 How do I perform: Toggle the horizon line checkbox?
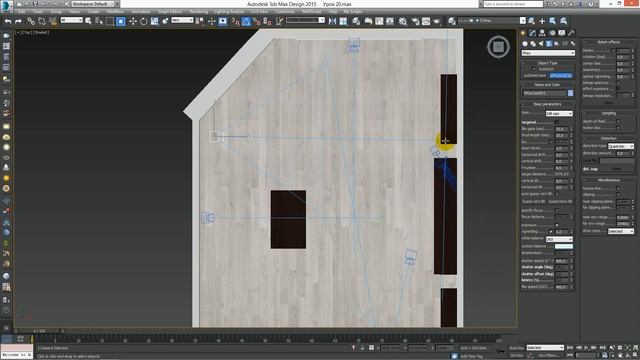click(x=618, y=188)
